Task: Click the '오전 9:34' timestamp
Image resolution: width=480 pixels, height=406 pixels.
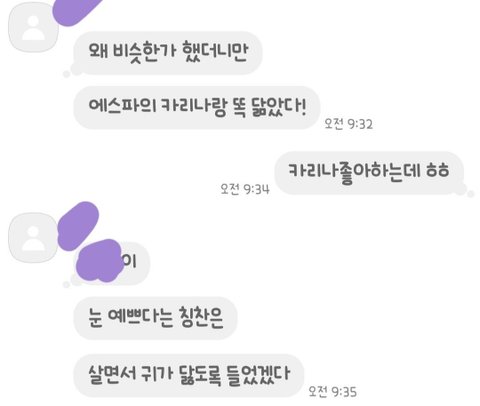Action: (x=245, y=189)
